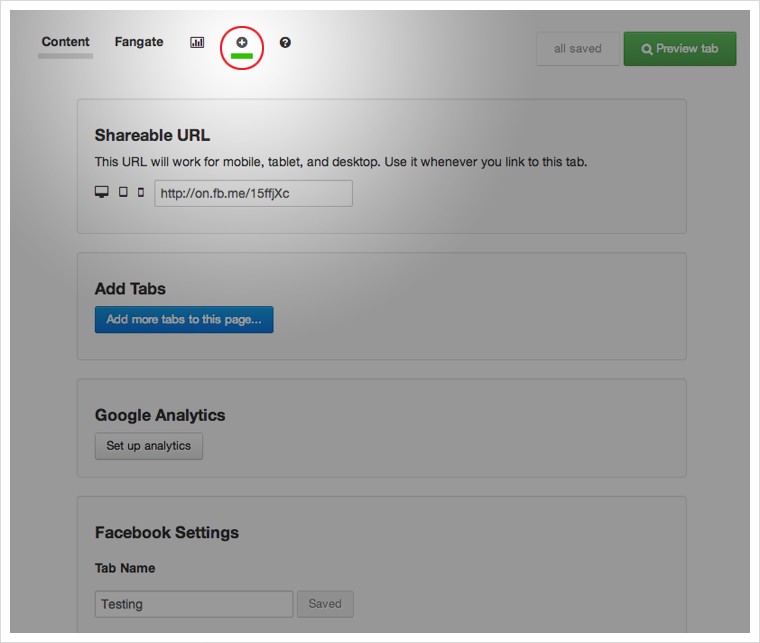Viewport: 760px width, 643px height.
Task: Select the desktop monitor device icon
Action: point(101,192)
